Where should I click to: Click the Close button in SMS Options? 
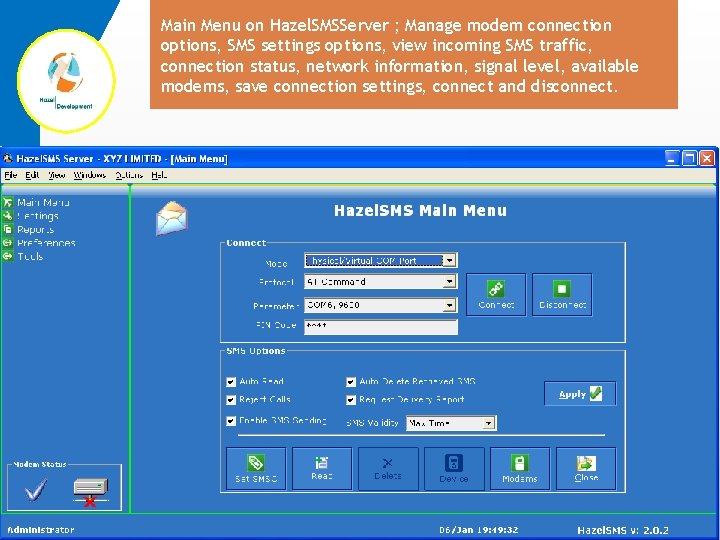point(586,469)
